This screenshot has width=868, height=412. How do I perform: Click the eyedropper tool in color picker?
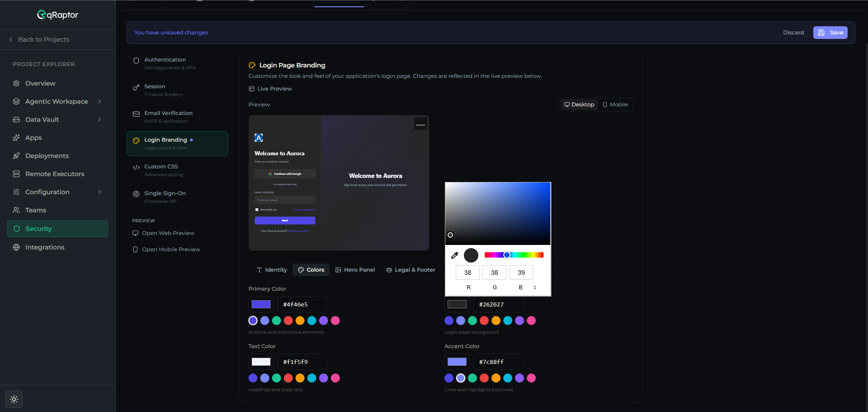[455, 255]
